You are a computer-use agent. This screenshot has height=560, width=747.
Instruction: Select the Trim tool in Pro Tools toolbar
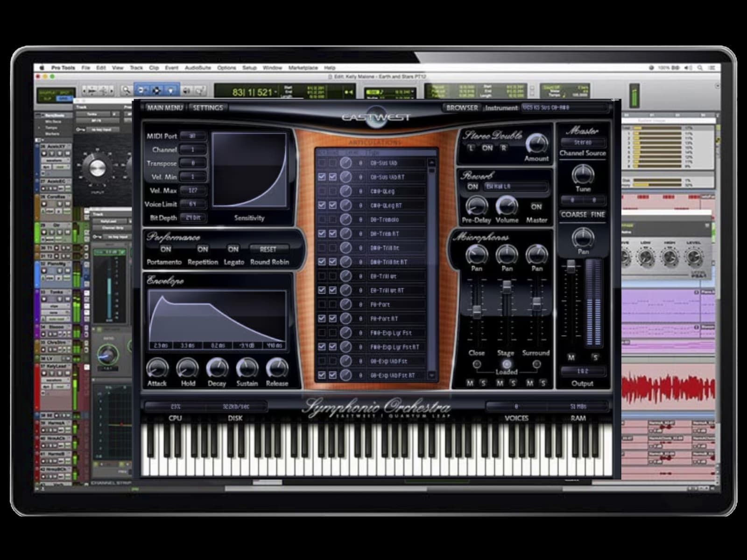click(x=142, y=90)
